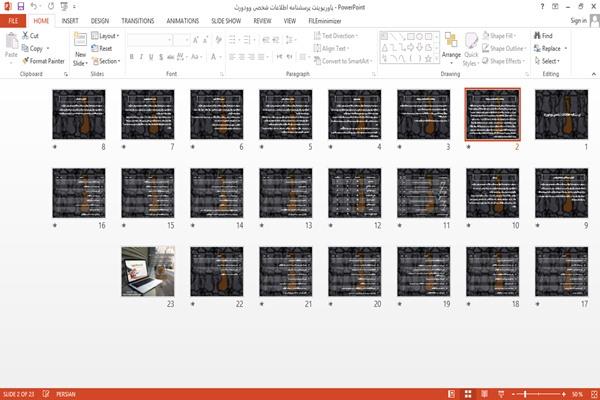Image resolution: width=600 pixels, height=400 pixels.
Task: Open the Layout dropdown
Action: [x=105, y=36]
